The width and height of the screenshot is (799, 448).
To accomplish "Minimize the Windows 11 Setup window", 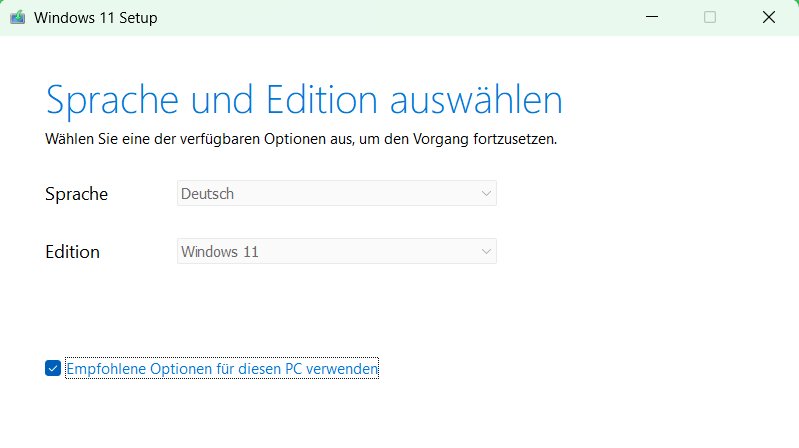I will [652, 17].
